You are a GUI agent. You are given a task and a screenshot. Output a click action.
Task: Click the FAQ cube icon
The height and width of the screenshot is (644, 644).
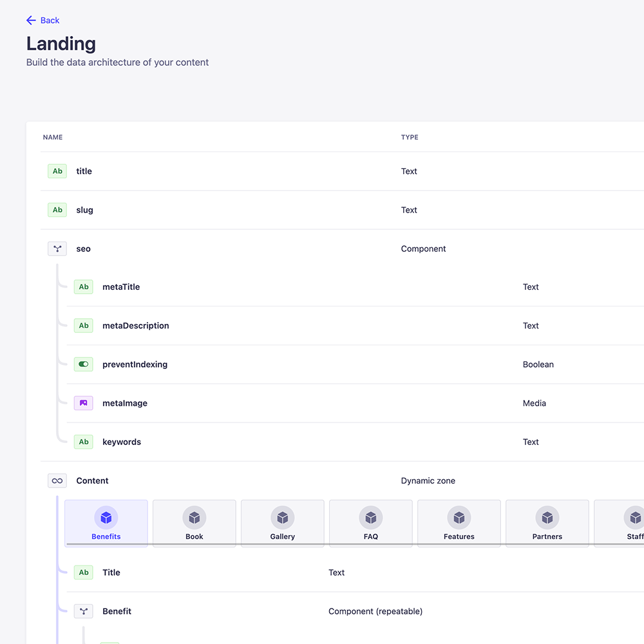(x=371, y=518)
